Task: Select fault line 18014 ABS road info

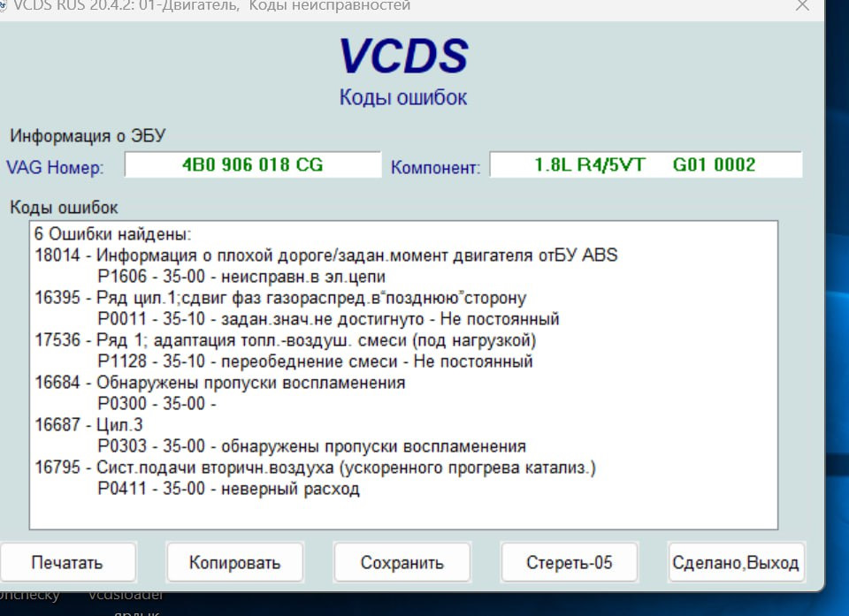Action: (326, 255)
